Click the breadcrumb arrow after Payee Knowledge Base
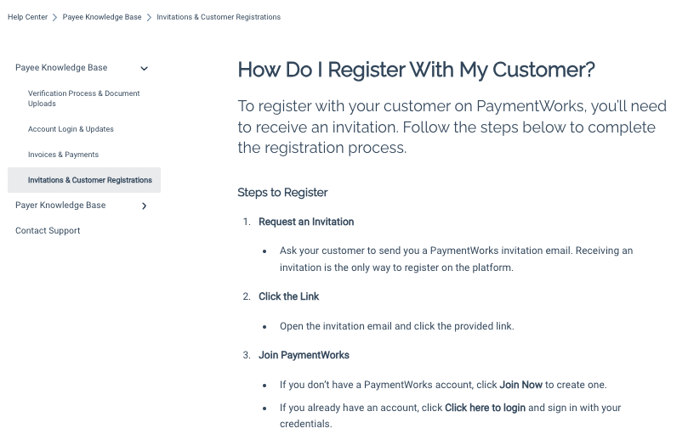The height and width of the screenshot is (434, 688). tap(149, 17)
